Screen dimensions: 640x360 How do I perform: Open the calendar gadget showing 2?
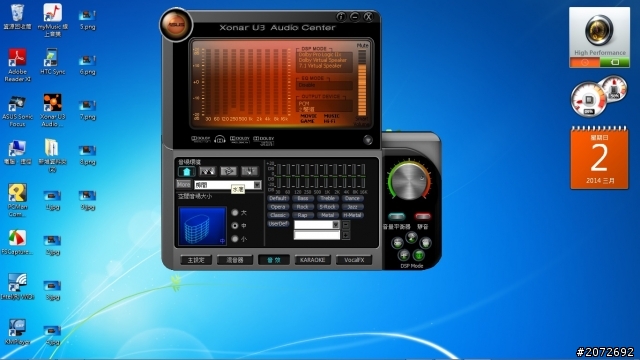[x=599, y=158]
